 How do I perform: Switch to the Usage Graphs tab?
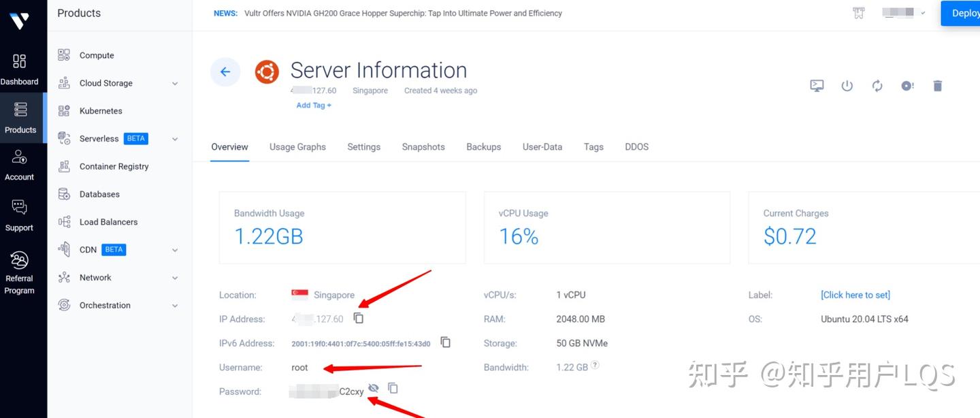pyautogui.click(x=297, y=147)
